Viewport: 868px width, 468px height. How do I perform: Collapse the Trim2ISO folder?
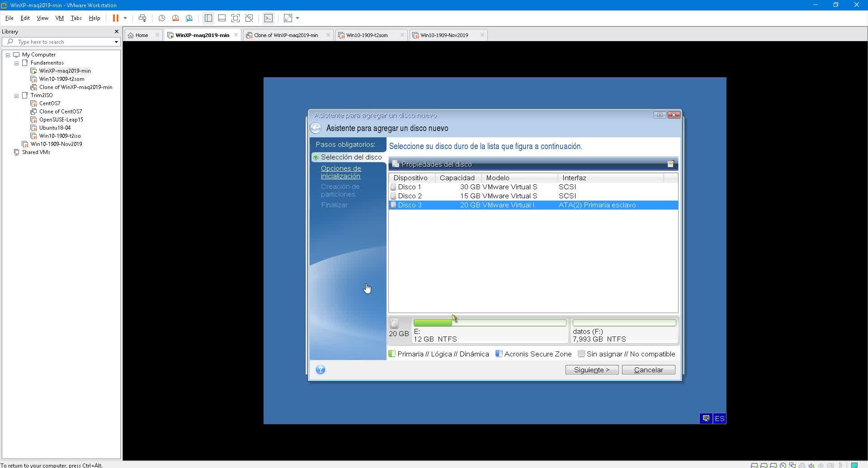[16, 96]
